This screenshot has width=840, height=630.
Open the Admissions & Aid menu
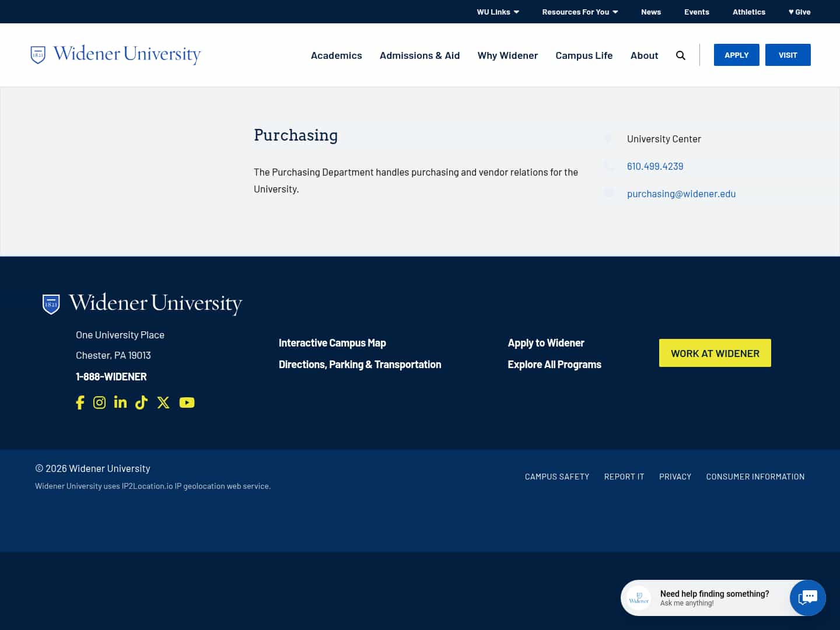click(x=420, y=55)
